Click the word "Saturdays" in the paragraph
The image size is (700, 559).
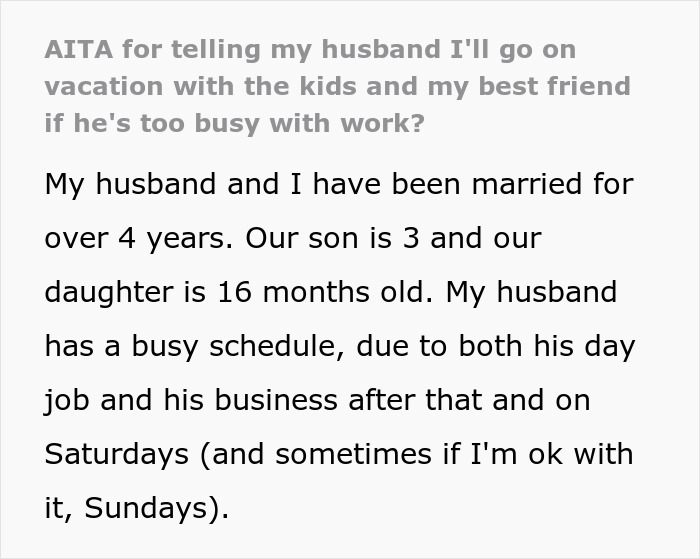point(117,454)
